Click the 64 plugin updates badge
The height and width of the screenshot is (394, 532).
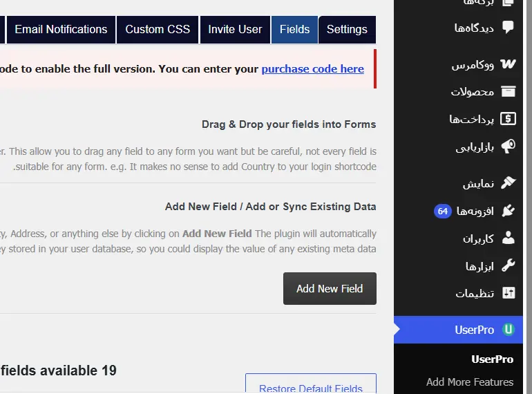[x=442, y=211]
